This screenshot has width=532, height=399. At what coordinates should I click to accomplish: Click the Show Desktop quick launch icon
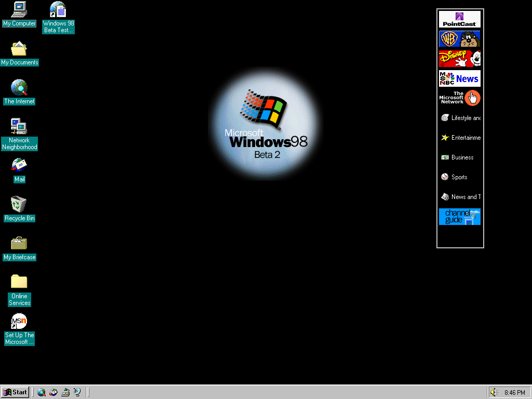click(65, 392)
